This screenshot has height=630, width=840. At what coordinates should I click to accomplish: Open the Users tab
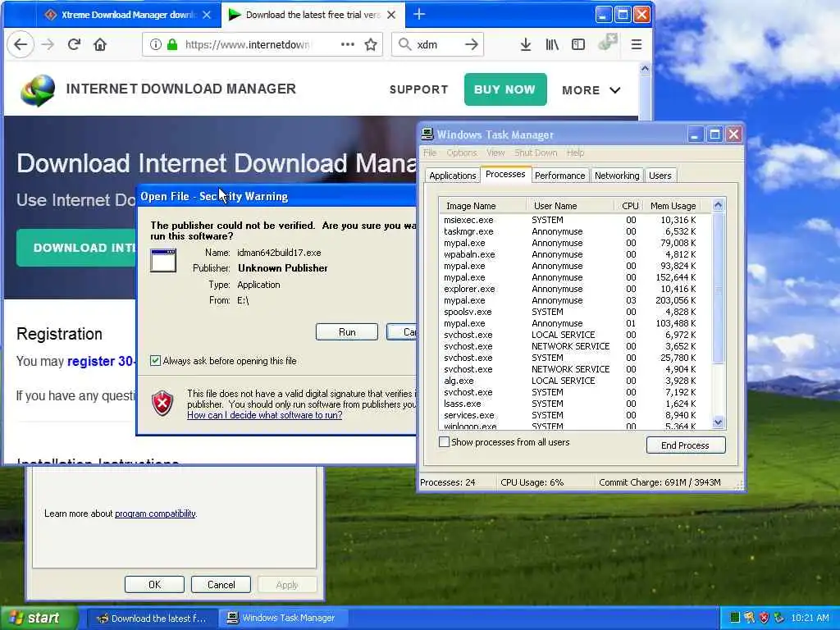[x=660, y=176]
